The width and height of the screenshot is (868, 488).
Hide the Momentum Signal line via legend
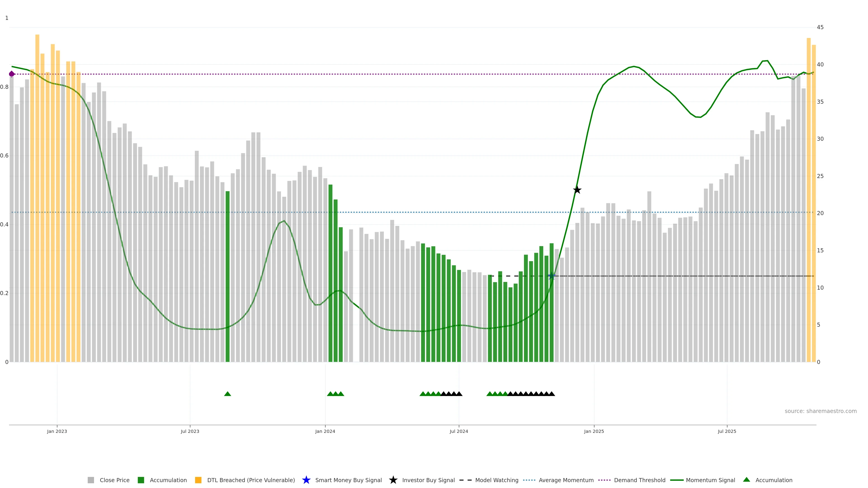pyautogui.click(x=710, y=480)
